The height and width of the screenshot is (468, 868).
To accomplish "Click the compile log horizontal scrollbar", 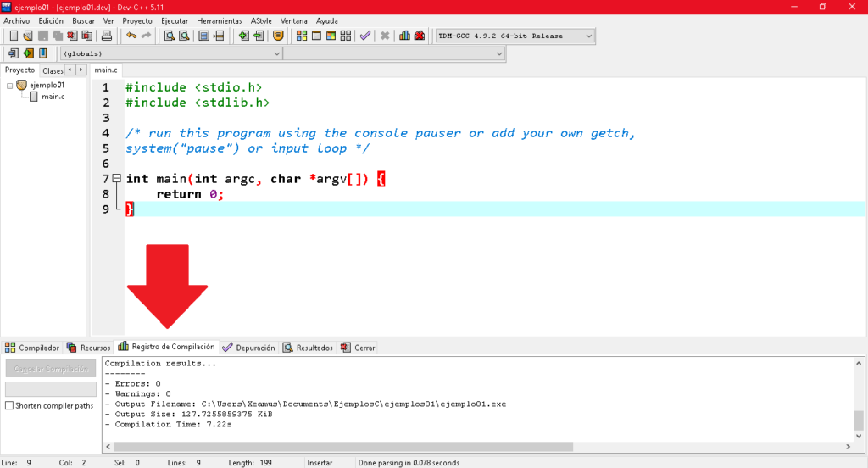I will tap(342, 447).
